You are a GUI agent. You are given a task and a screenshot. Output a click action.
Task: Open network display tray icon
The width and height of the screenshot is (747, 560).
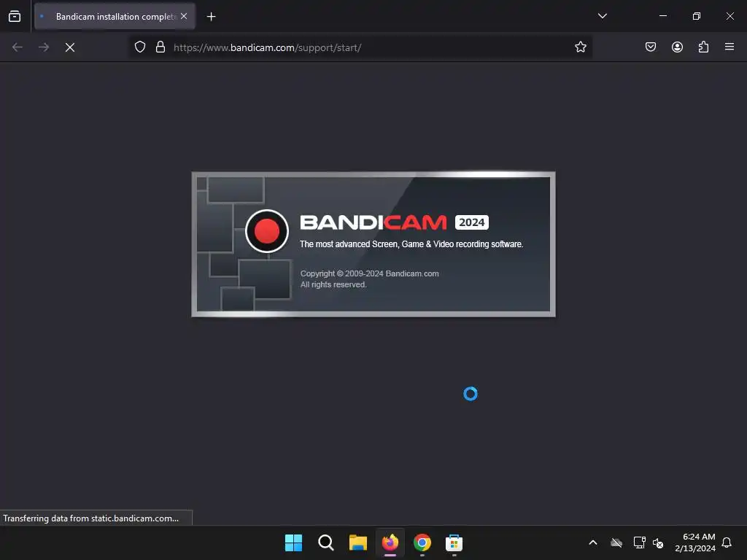point(639,542)
